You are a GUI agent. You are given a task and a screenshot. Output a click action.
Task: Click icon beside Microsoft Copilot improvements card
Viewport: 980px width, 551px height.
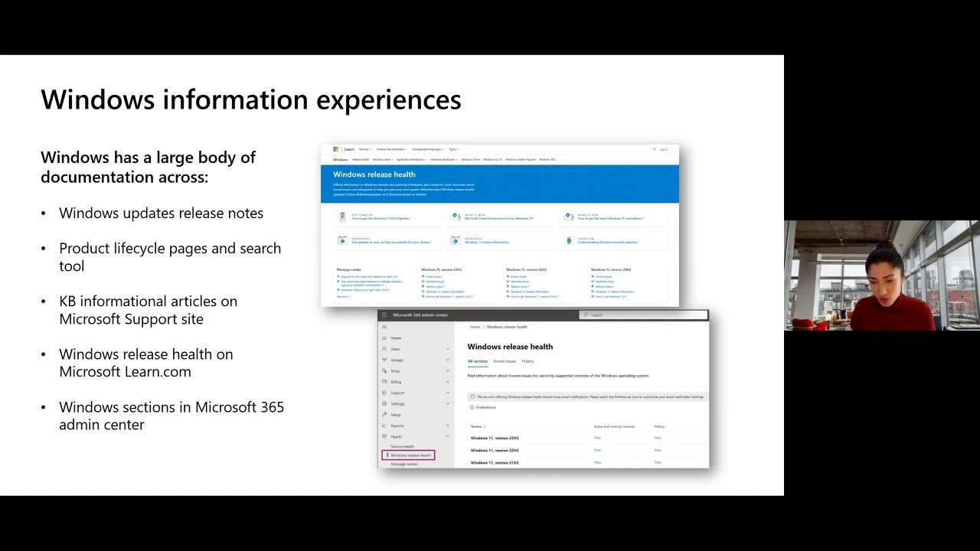[456, 217]
